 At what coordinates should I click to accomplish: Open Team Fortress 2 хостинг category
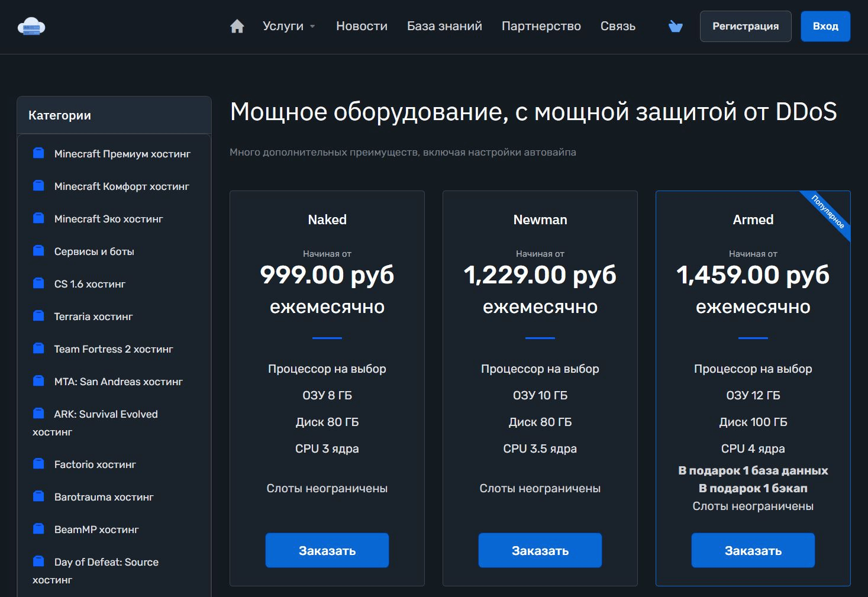[114, 349]
